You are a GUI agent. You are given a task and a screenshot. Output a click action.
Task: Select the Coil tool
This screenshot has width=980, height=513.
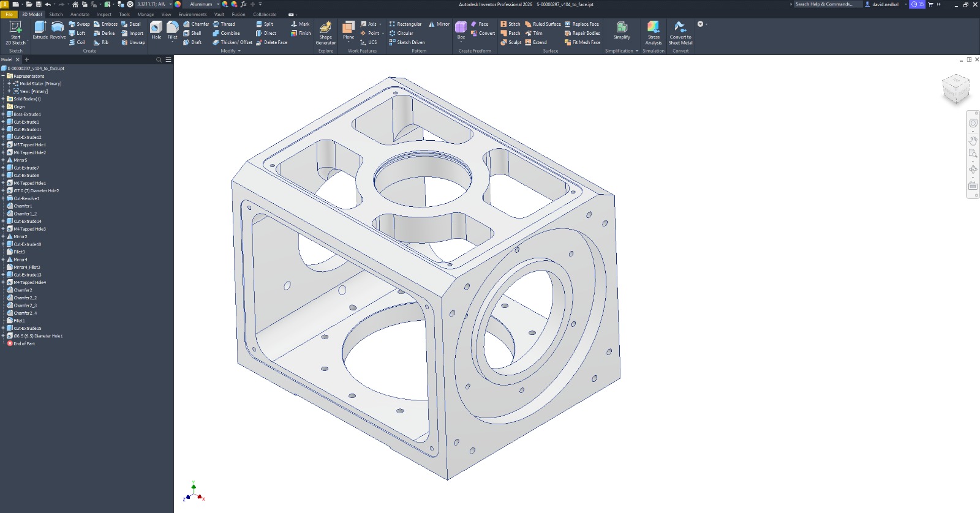click(77, 42)
